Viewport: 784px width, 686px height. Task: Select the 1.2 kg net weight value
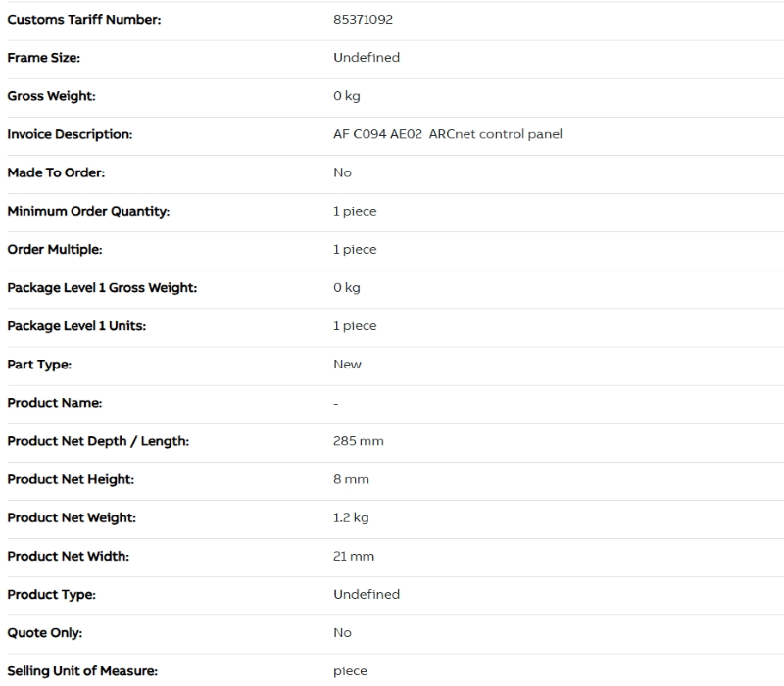351,517
